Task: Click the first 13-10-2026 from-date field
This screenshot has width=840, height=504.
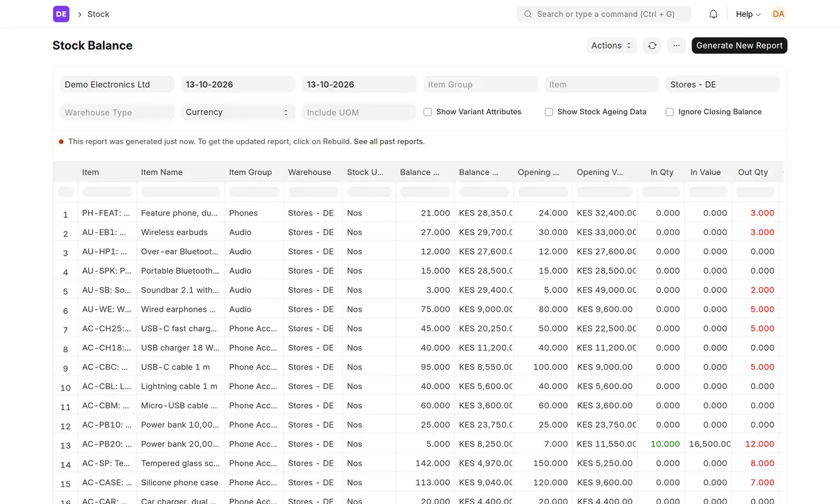Action: [x=238, y=84]
